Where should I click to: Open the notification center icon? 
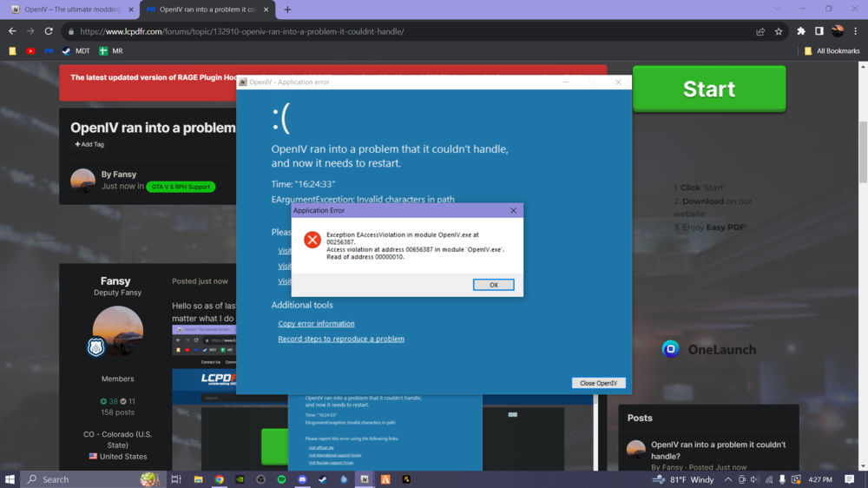click(x=849, y=479)
